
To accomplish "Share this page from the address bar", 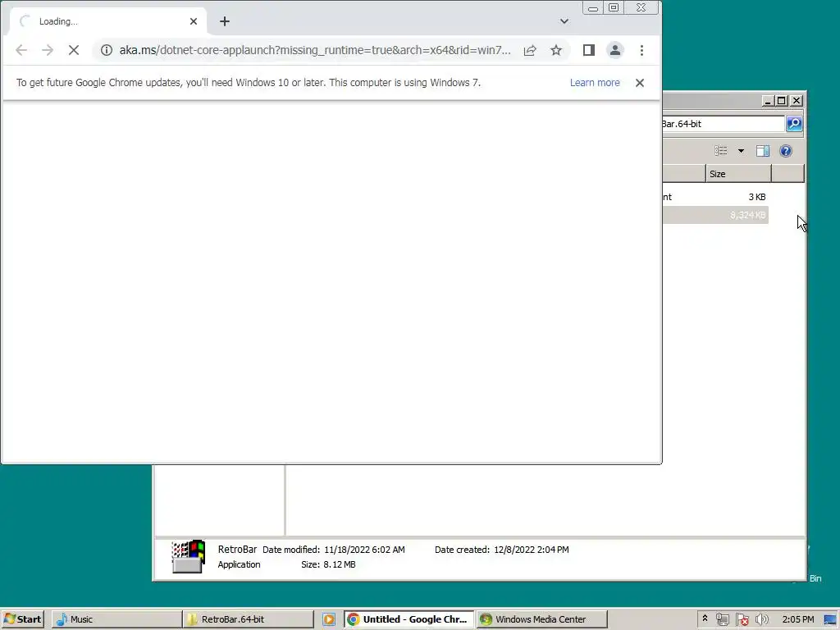I will pos(530,50).
